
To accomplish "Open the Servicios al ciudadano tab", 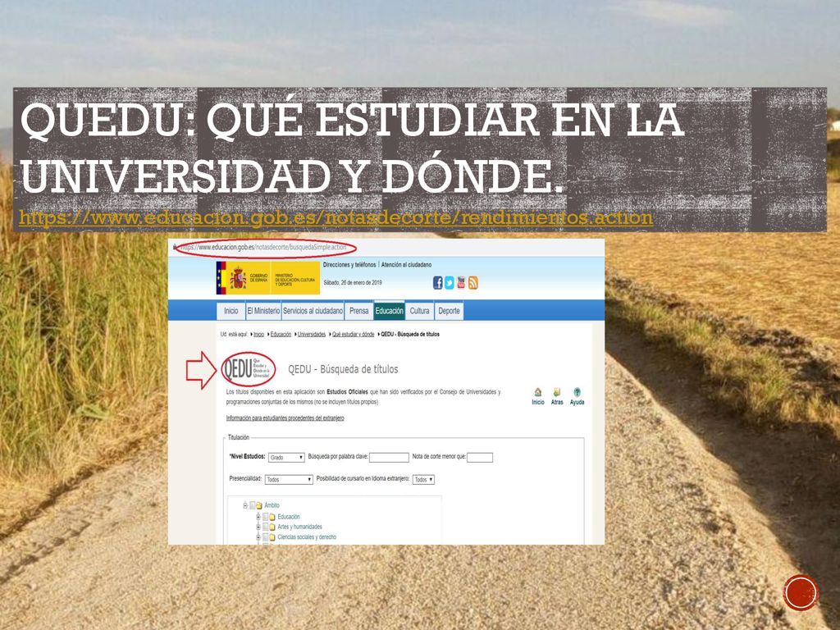I will 313,311.
